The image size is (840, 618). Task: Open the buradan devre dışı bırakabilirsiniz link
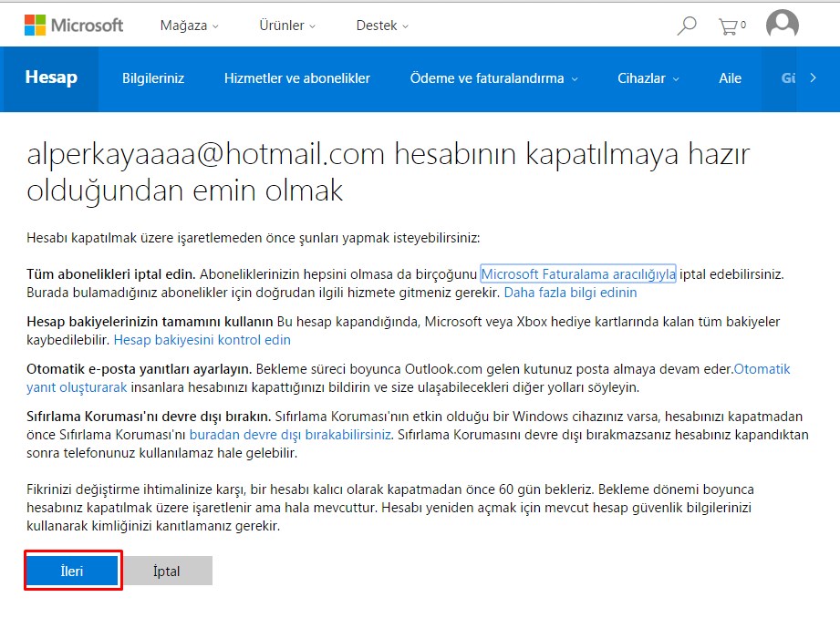click(x=290, y=435)
